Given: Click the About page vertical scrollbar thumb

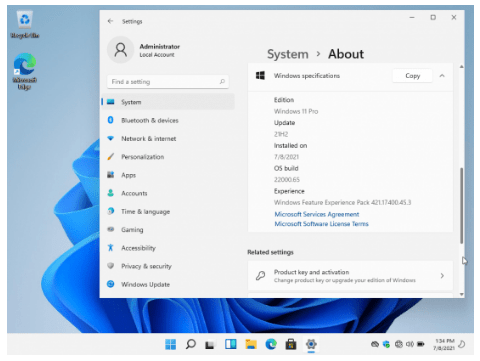Looking at the screenshot, I should point(462,206).
